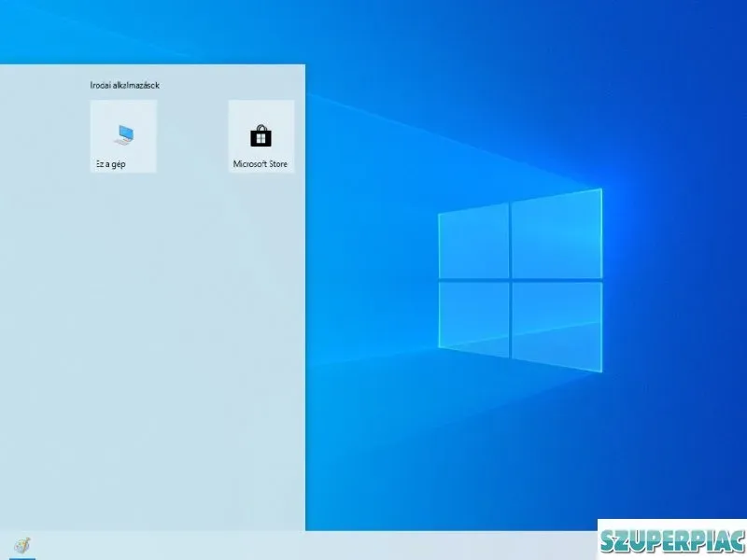Select the Irodai alkalmazások group header
This screenshot has height=560, width=747.
(125, 85)
